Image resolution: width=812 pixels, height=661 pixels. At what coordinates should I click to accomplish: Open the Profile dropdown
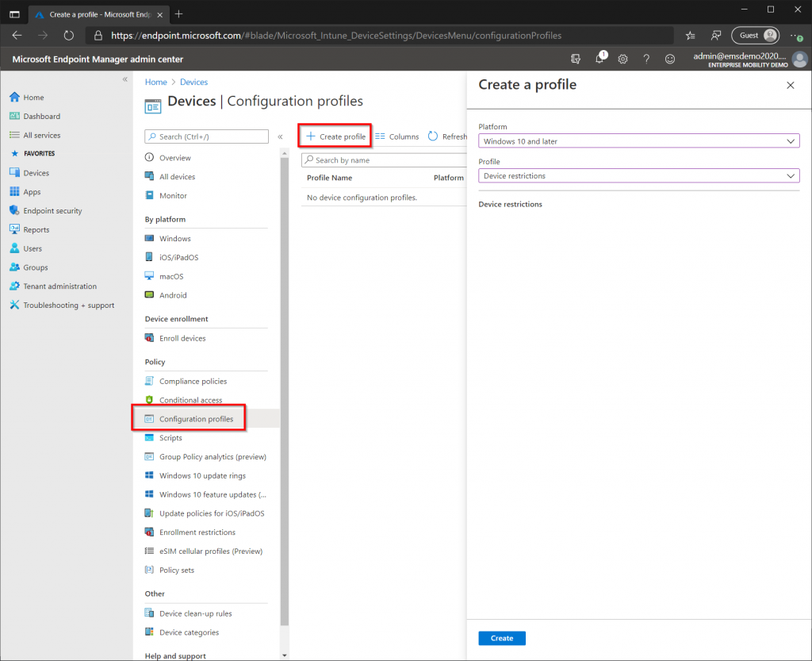pos(638,175)
